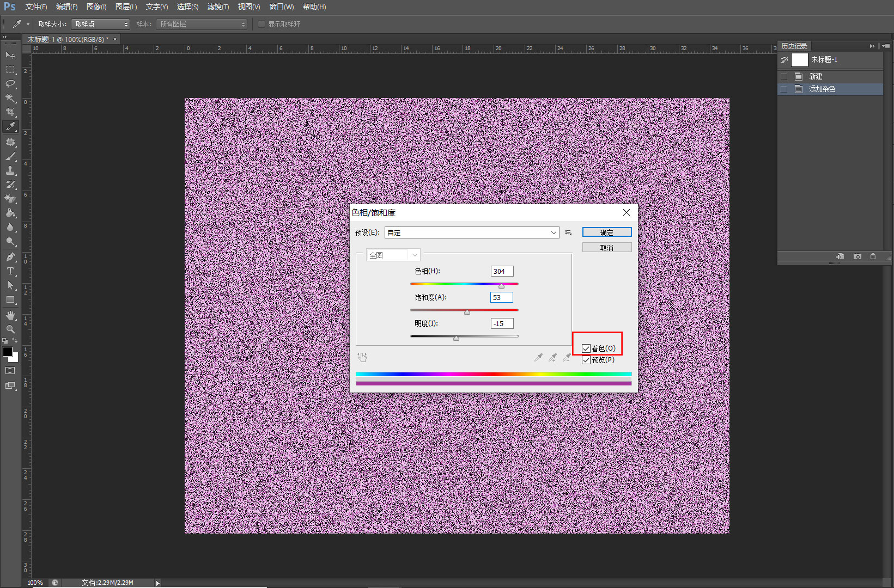Set history brush source on 新建

click(x=784, y=77)
